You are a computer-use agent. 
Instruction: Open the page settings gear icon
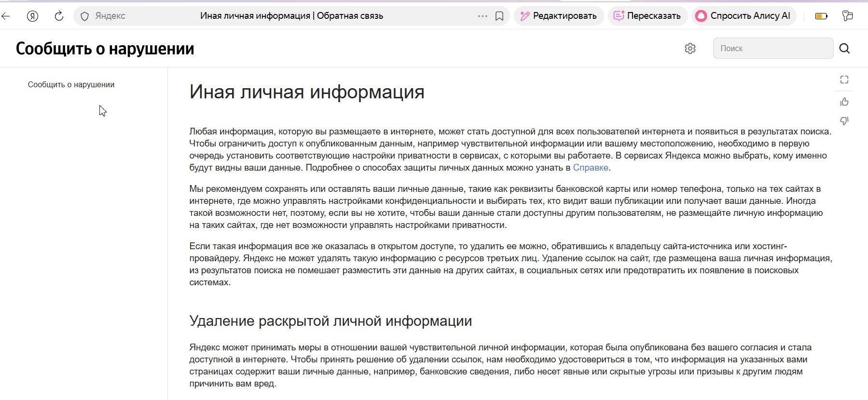pyautogui.click(x=690, y=48)
